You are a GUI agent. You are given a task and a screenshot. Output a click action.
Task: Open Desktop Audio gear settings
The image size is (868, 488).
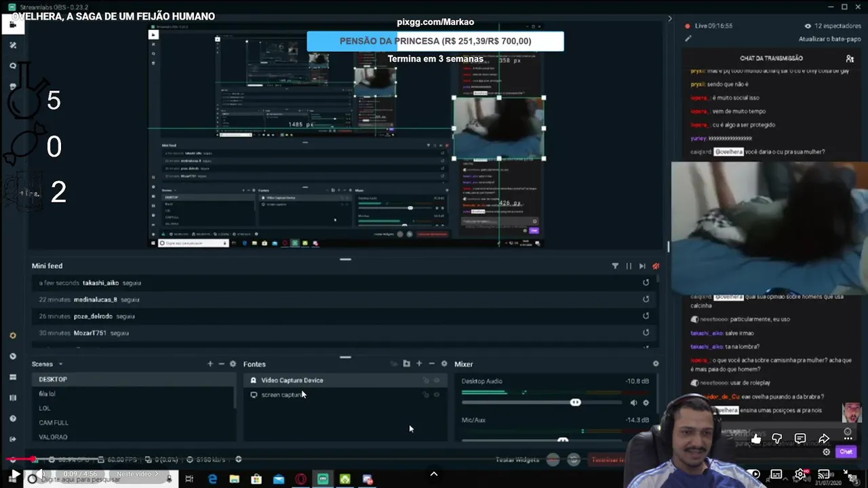pyautogui.click(x=646, y=403)
